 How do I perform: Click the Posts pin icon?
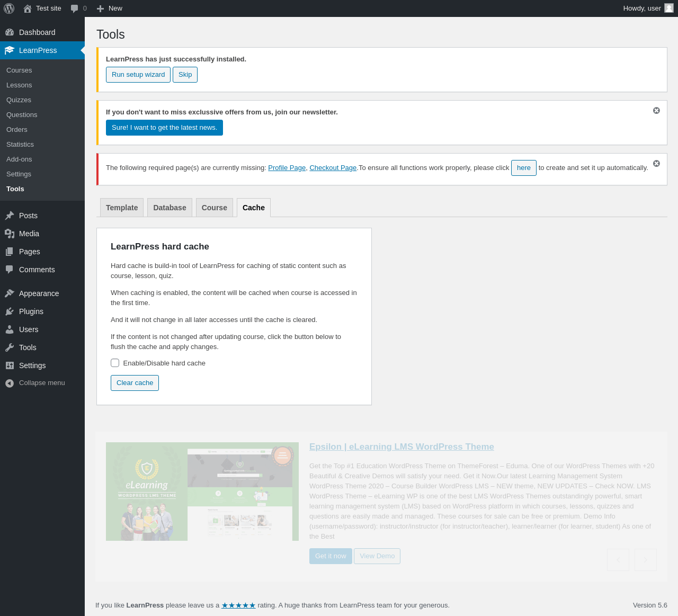[10, 216]
